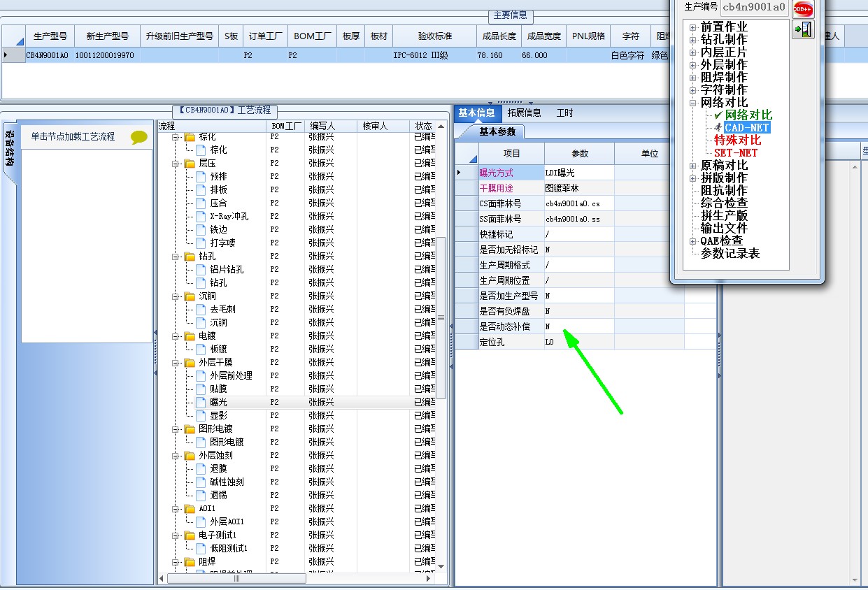Click the running figure icon beside CAD-NET
The height and width of the screenshot is (590, 868).
pos(718,127)
